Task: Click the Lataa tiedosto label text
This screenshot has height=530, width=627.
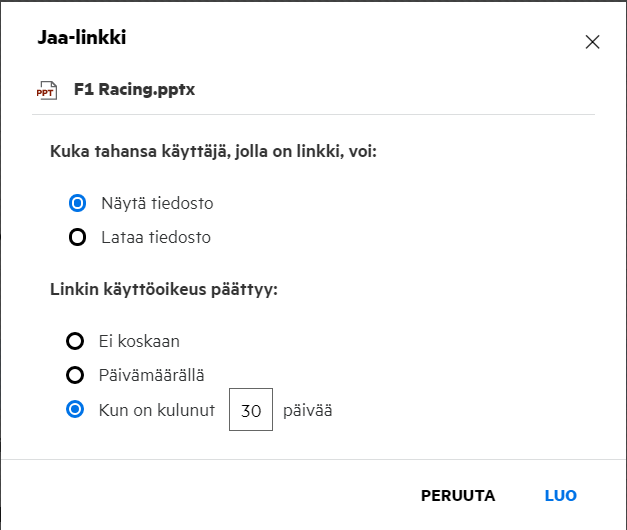Action: (x=156, y=238)
